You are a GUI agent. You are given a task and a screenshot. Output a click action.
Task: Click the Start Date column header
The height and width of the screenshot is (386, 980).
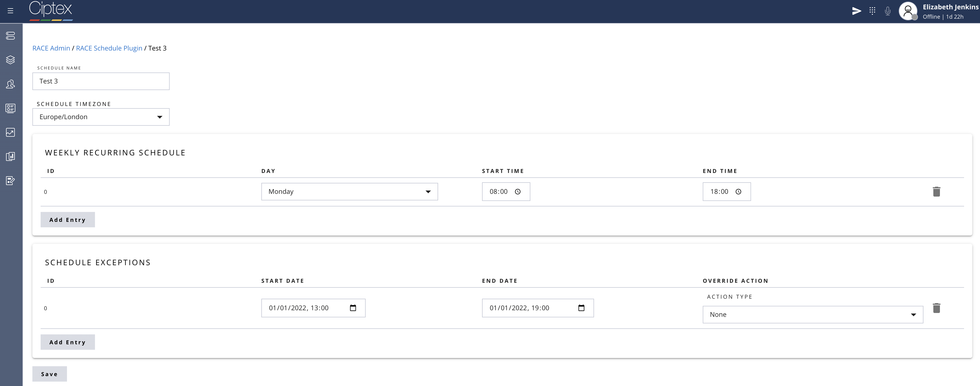click(283, 281)
